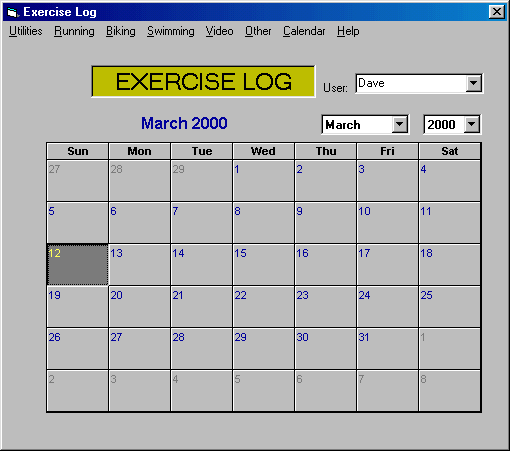The image size is (510, 451).
Task: Click the Wed column header
Action: (263, 151)
